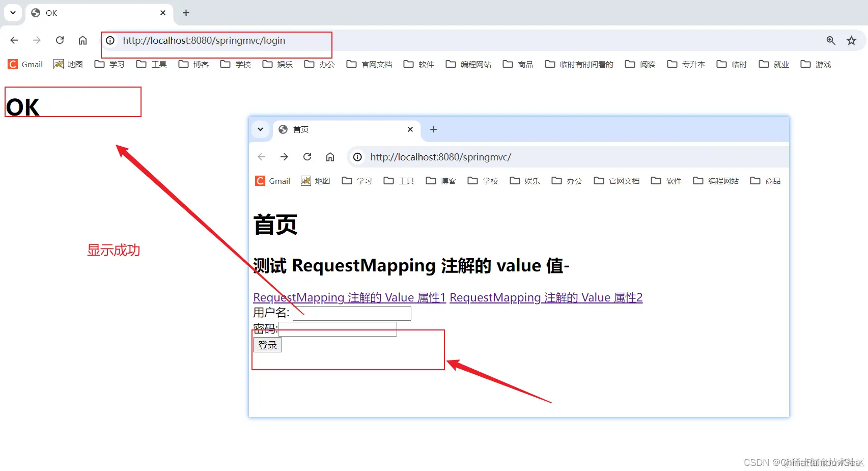Open the 工具 bookmark folder in the OK window
868x471 pixels.
pyautogui.click(x=152, y=64)
